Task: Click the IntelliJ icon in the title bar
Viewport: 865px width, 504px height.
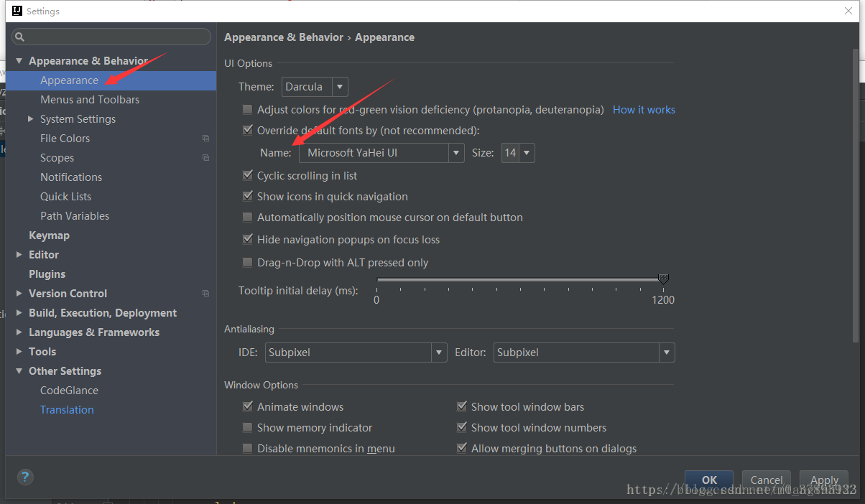Action: (16, 11)
